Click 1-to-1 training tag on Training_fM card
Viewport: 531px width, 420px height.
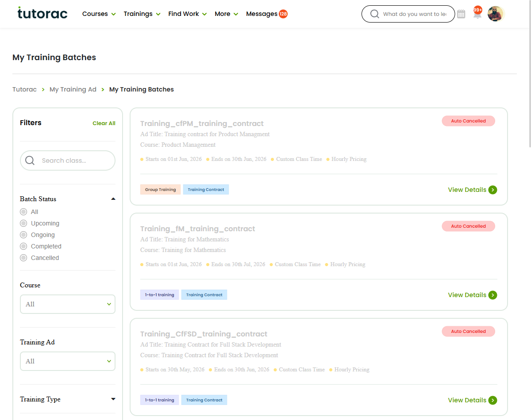[159, 295]
